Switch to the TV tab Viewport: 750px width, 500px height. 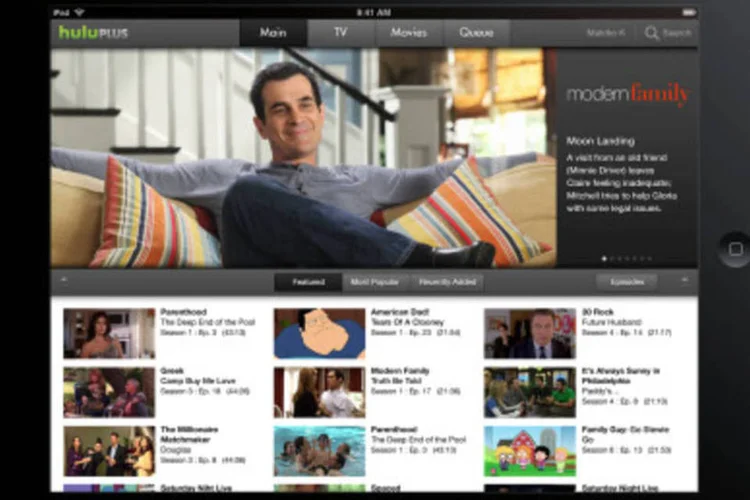pos(341,33)
